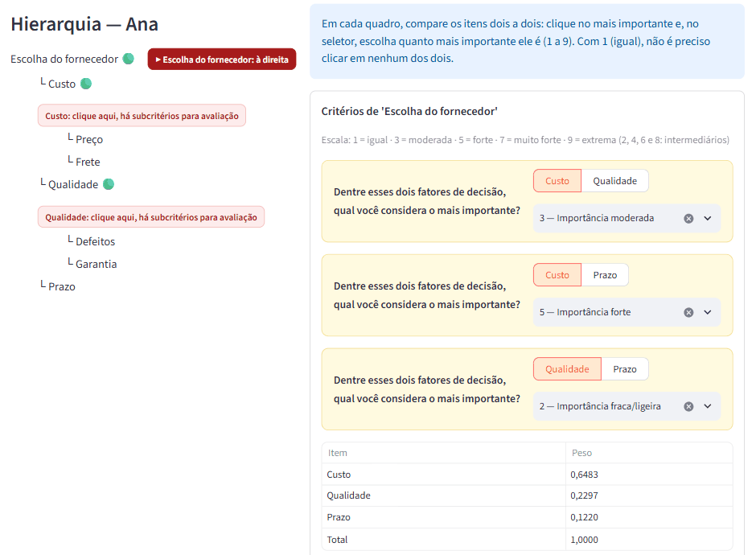Click the blue instructions box text

coord(516,41)
